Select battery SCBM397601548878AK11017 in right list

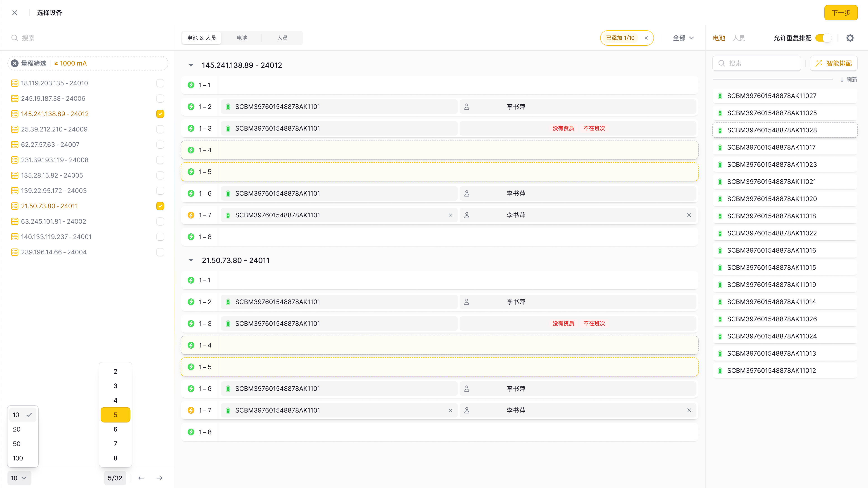[785, 148]
